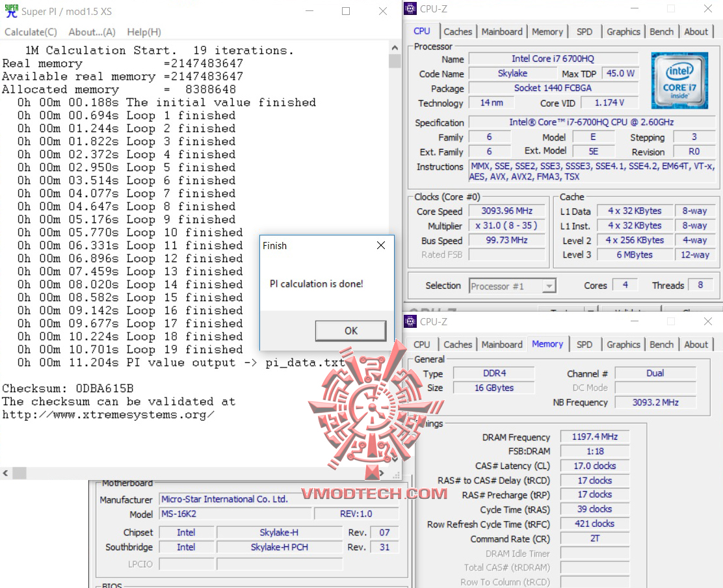
Task: Click the Max TDP value 45.0 W
Action: point(620,73)
